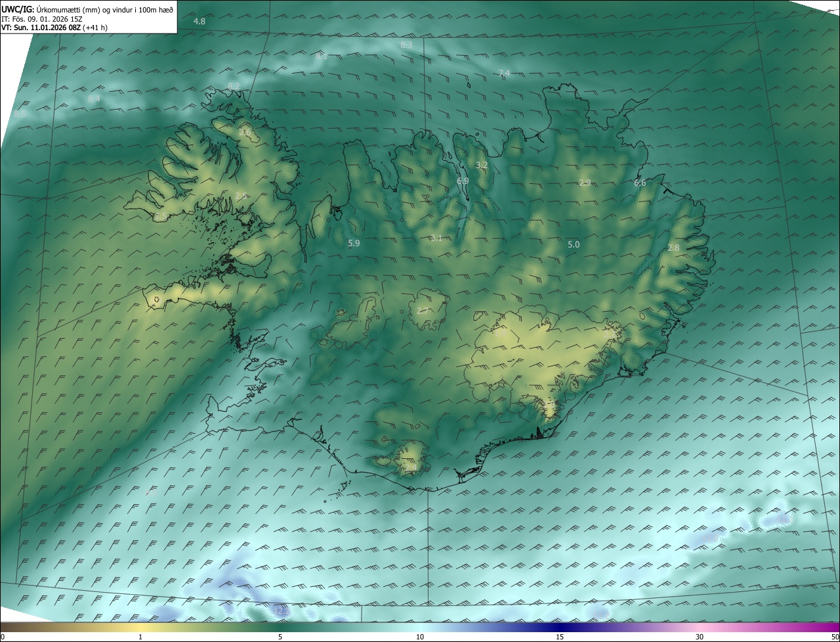Click the 5 tick label on the color scale
Viewport: 840px width, 642px height.
tap(280, 637)
